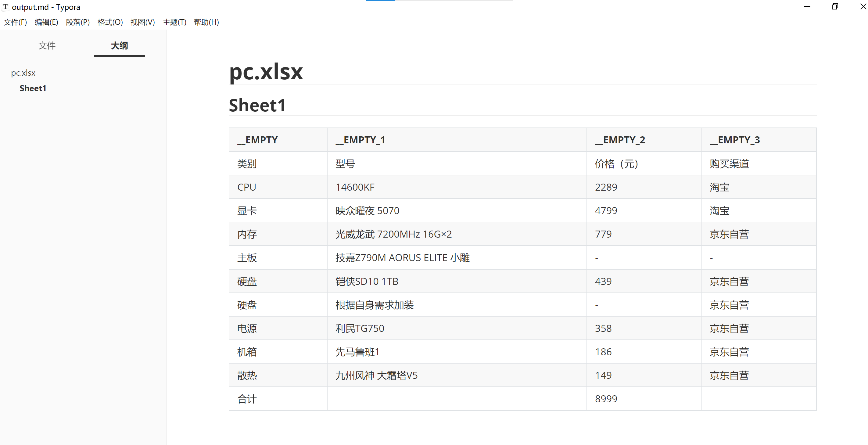Minimize the Typora window
The height and width of the screenshot is (445, 868).
coord(807,7)
